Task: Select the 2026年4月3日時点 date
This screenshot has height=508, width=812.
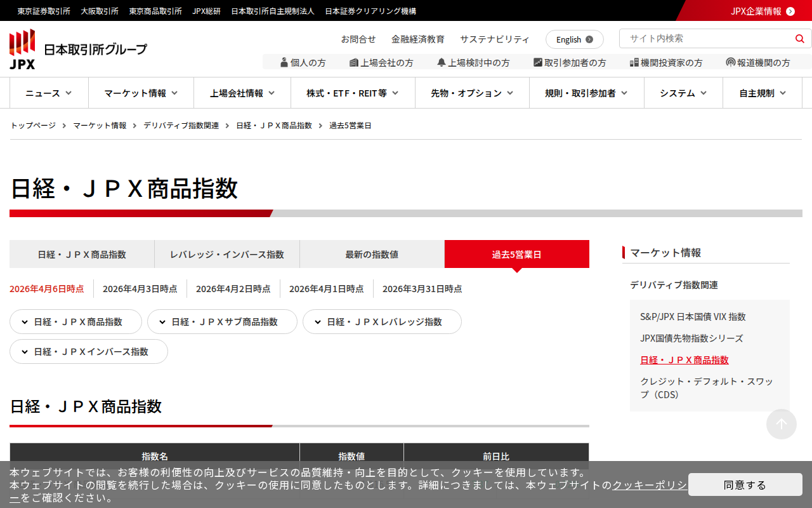Action: click(x=140, y=289)
